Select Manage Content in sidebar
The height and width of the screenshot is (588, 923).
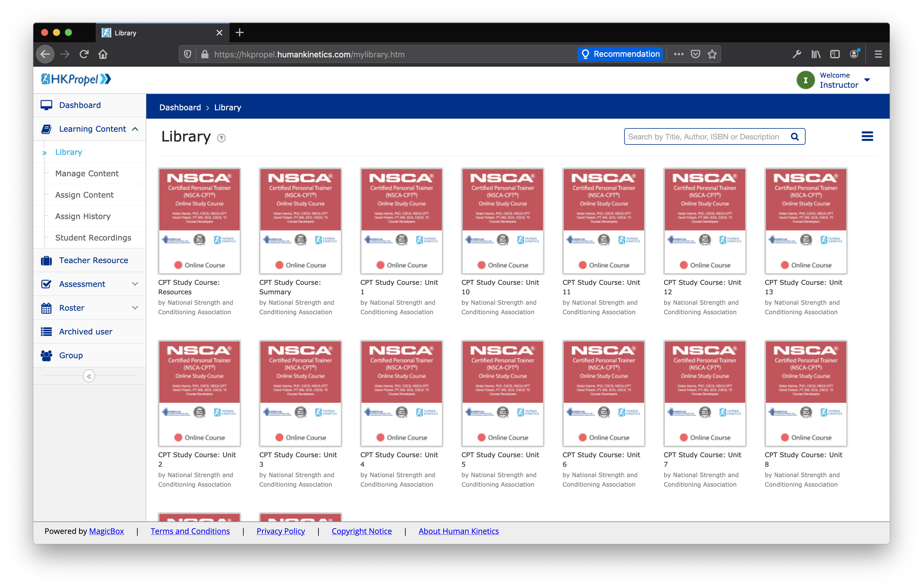click(87, 173)
